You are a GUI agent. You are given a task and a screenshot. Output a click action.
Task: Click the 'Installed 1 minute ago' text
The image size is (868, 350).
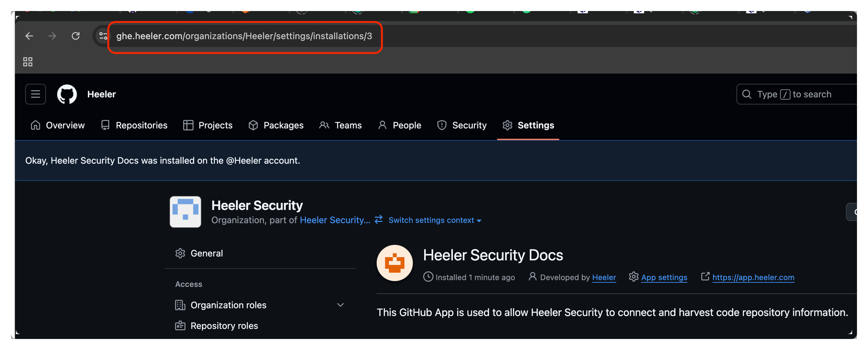pyautogui.click(x=475, y=278)
